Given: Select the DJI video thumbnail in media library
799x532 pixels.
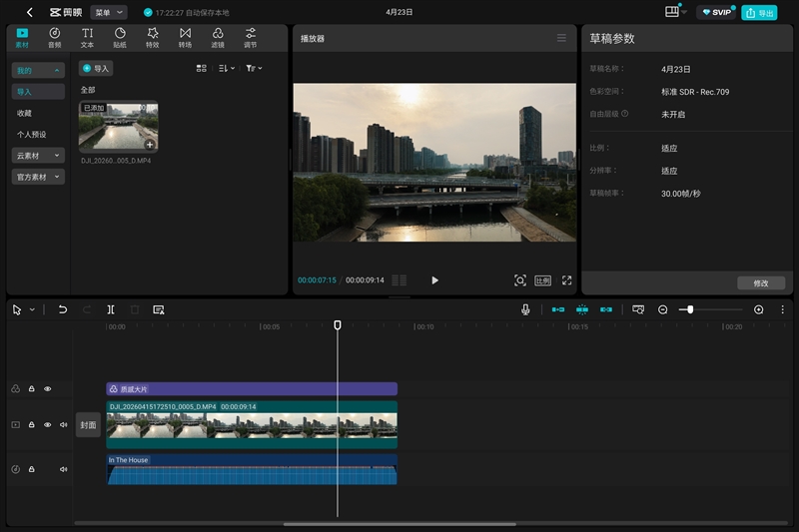Looking at the screenshot, I should point(119,127).
